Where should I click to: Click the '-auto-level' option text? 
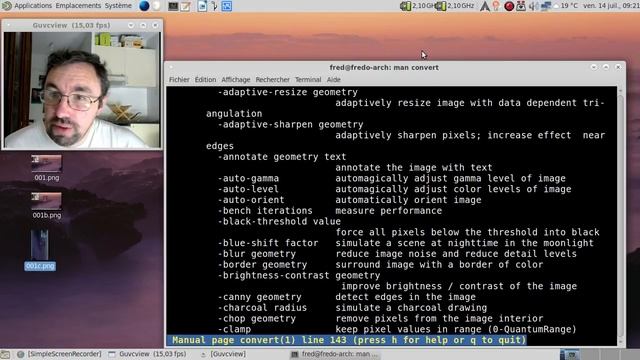[248, 189]
